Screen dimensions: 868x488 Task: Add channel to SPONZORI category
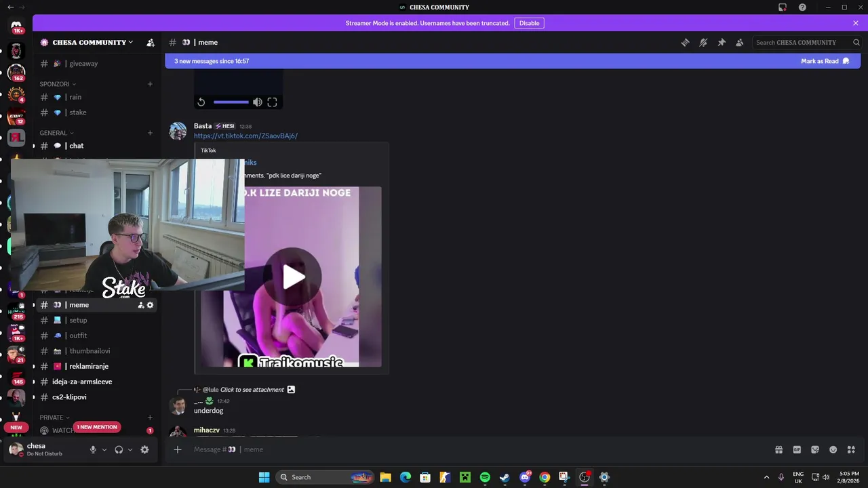click(x=150, y=84)
